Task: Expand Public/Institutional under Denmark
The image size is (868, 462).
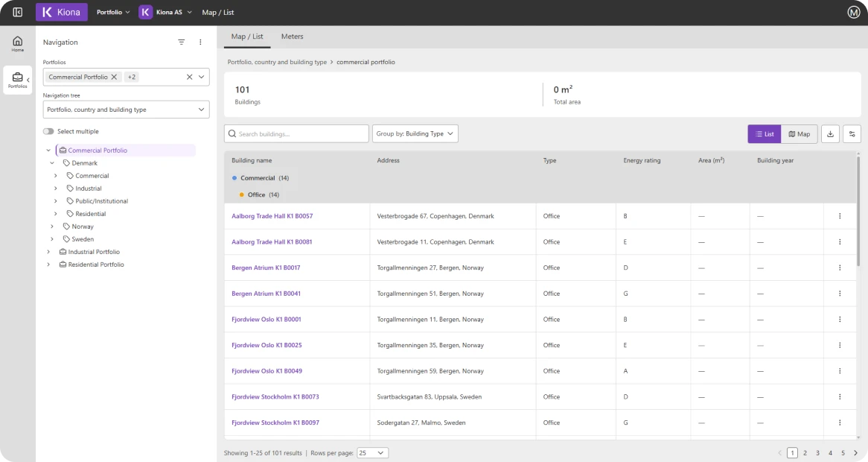Action: coord(55,201)
